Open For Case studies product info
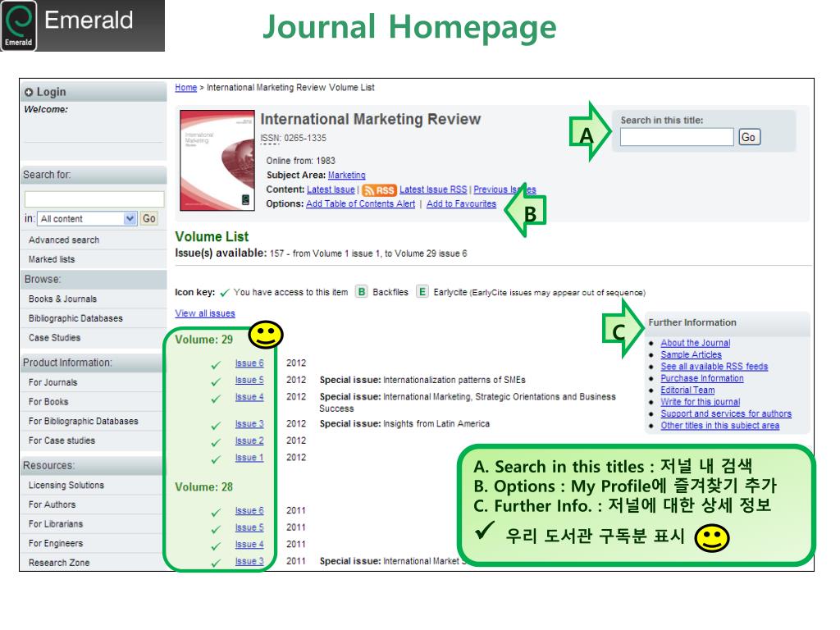 point(62,441)
